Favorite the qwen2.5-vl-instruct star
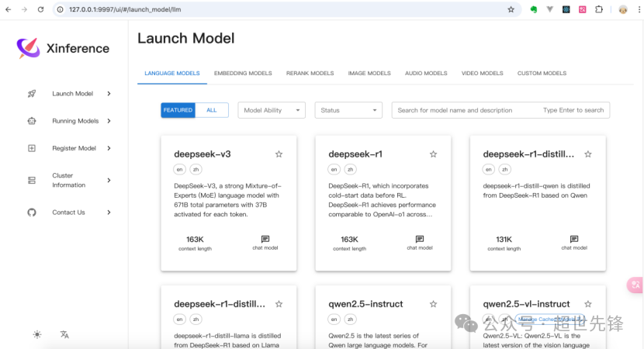 tap(588, 304)
